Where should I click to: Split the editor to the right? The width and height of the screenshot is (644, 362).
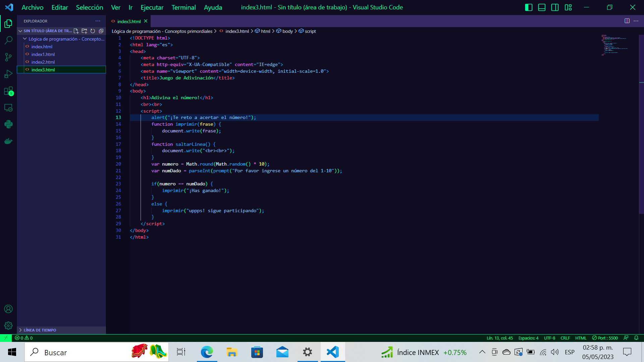[x=627, y=21]
